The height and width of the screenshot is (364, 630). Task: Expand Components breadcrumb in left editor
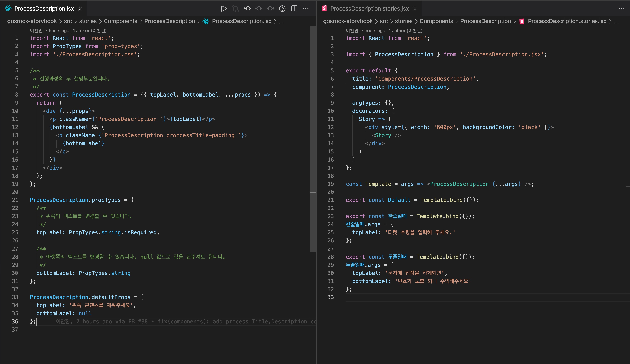[120, 21]
